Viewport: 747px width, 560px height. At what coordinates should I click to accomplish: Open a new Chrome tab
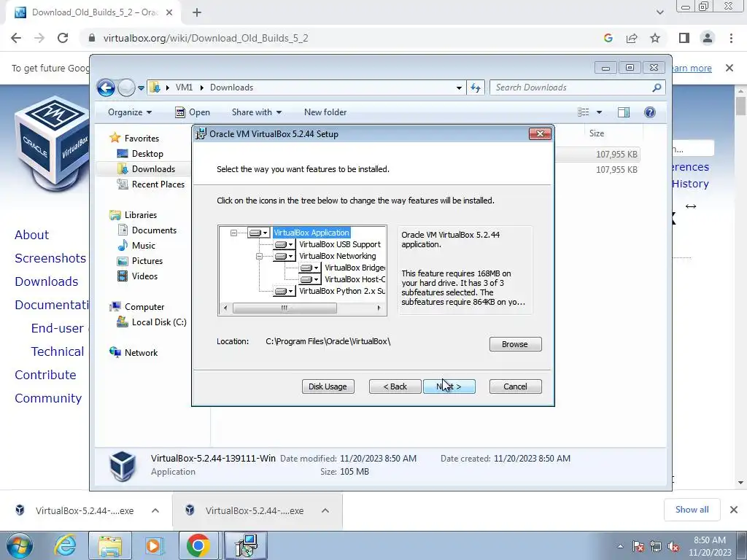(197, 12)
